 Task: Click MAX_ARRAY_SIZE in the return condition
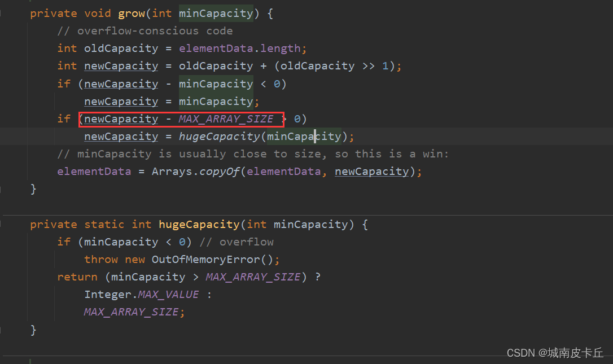pyautogui.click(x=253, y=277)
